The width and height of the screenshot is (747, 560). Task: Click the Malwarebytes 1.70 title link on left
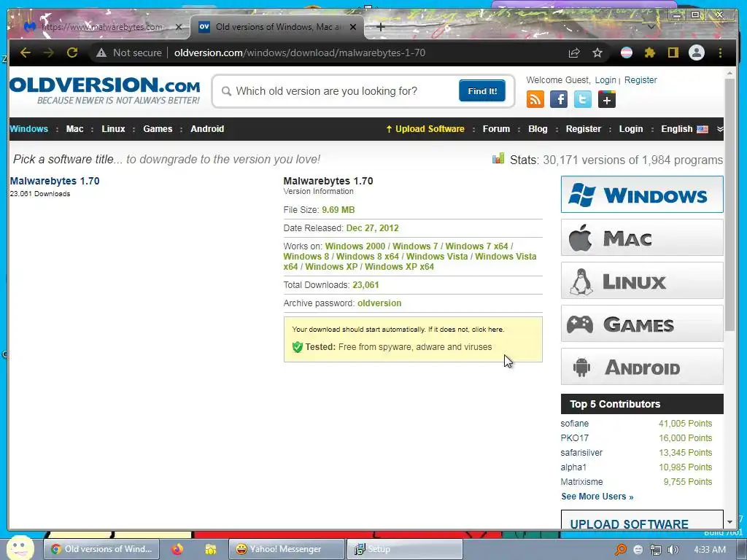point(55,181)
